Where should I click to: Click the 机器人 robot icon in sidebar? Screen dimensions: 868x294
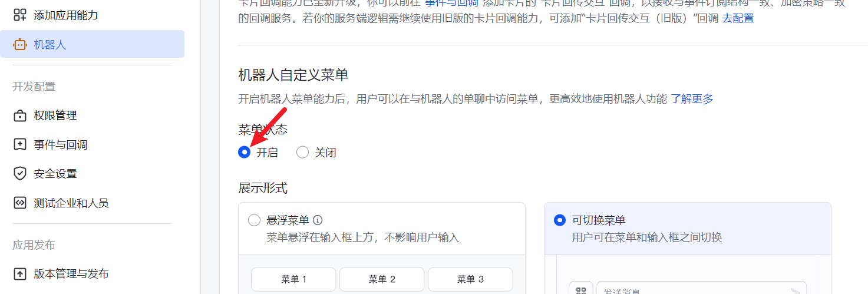coord(20,44)
